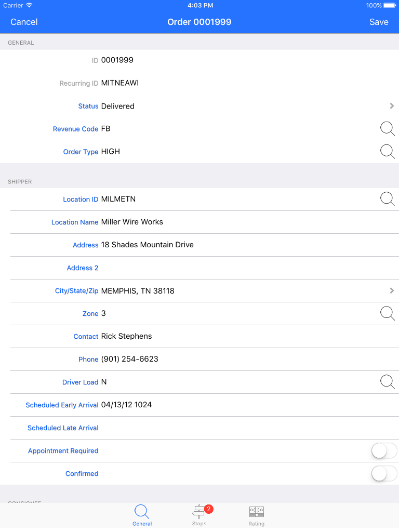Save the order changes
The width and height of the screenshot is (399, 532).
tap(379, 22)
